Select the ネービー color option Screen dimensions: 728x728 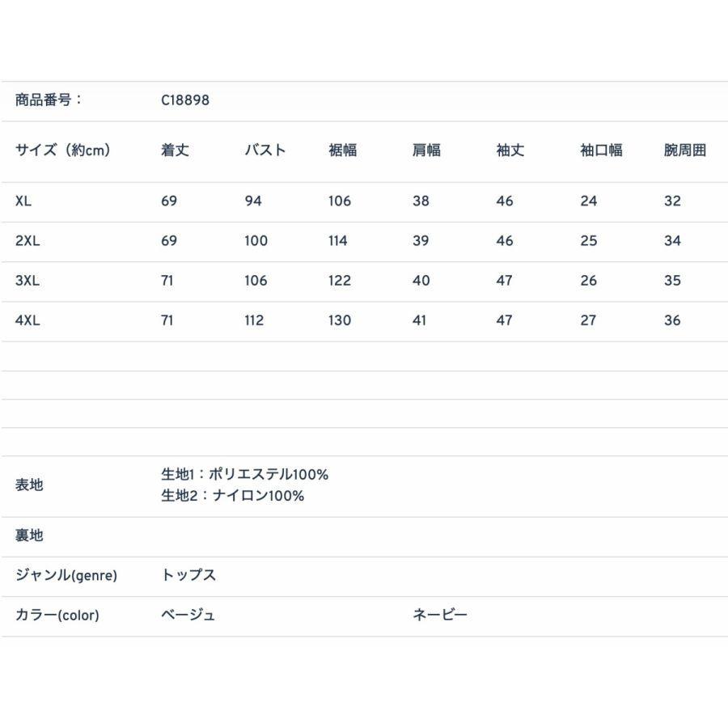tap(438, 615)
